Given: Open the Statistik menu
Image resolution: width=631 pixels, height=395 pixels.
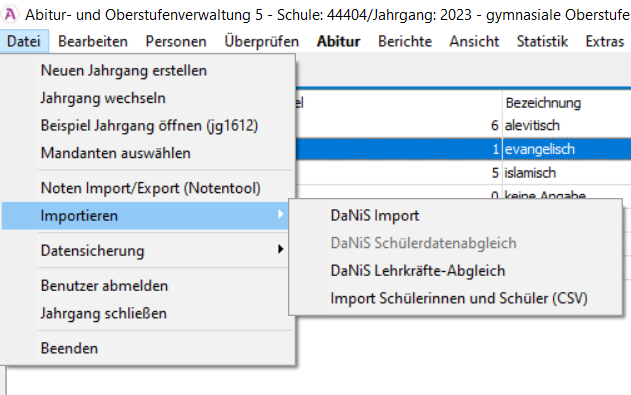Looking at the screenshot, I should pos(542,41).
